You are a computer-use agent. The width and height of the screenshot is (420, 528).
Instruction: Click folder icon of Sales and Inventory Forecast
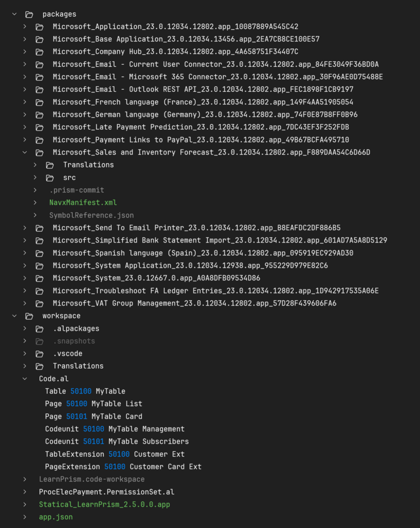(40, 153)
